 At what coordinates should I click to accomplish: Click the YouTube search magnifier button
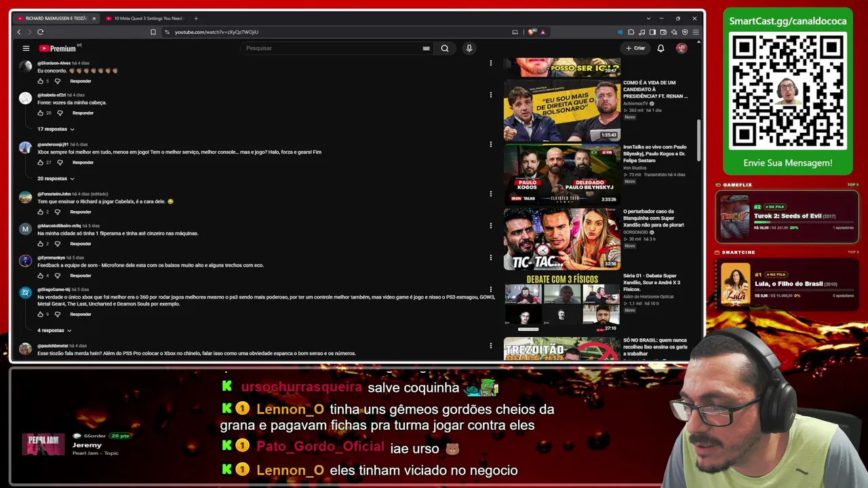[x=445, y=48]
